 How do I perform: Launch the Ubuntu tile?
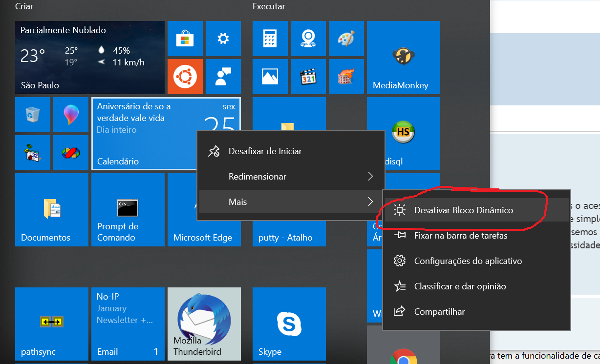185,77
